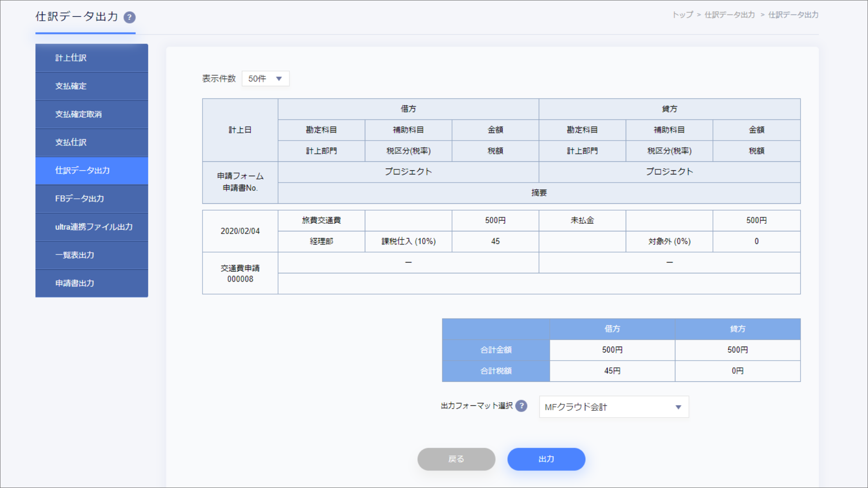This screenshot has height=488, width=868.
Task: Click the 2020/02/04 date cell
Action: 240,231
